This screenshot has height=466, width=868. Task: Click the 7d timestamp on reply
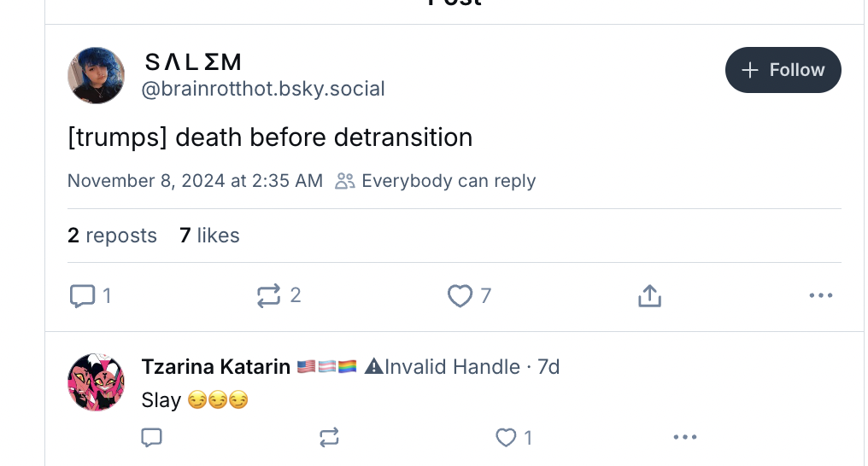click(548, 367)
